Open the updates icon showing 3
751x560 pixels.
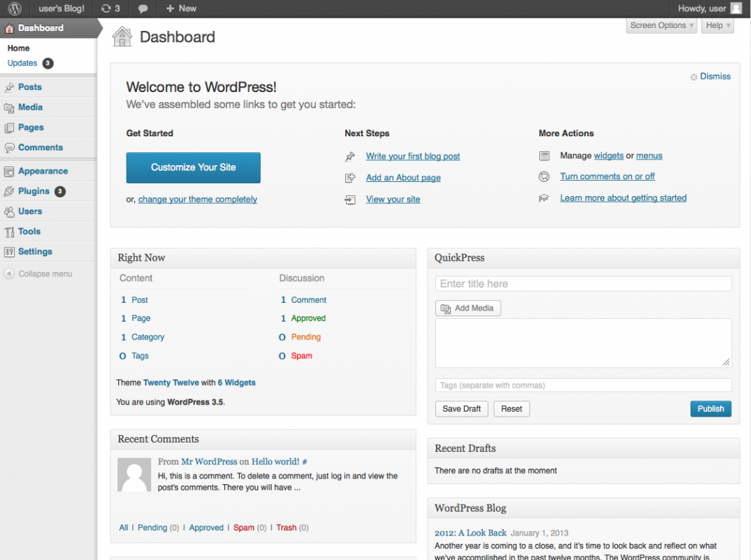point(110,8)
